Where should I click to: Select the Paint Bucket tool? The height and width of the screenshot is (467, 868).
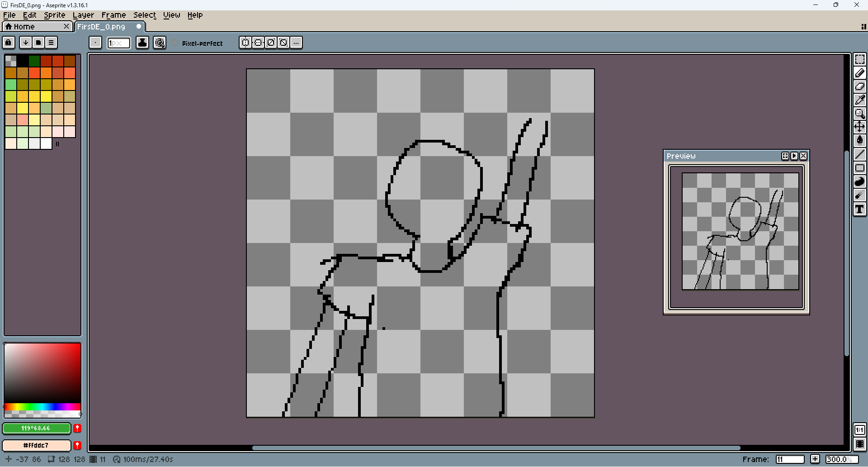859,141
